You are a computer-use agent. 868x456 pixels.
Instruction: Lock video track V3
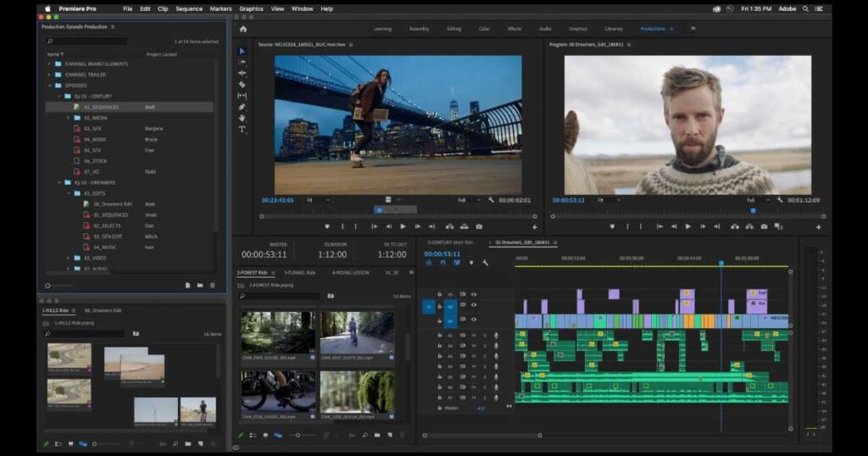[x=440, y=294]
